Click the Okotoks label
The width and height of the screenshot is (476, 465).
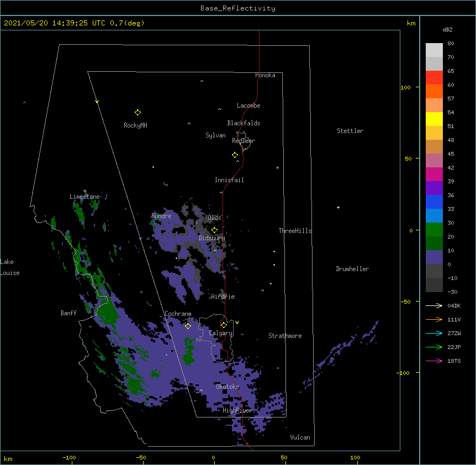point(228,387)
